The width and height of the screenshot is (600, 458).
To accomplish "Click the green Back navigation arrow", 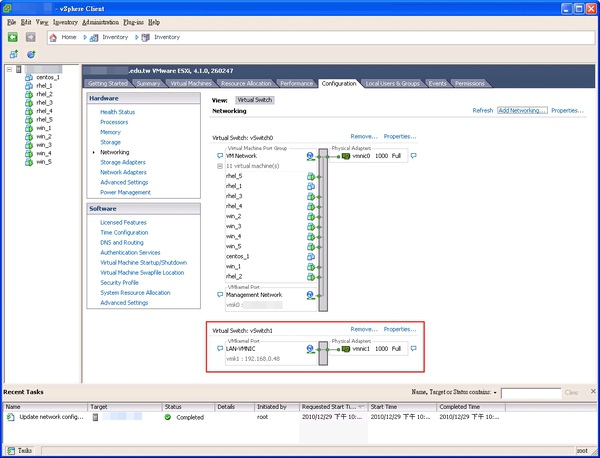I will (13, 37).
